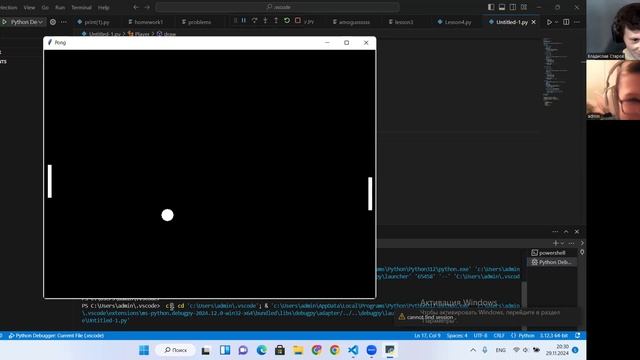Change encoding via UTF-8 status item
640x360 pixels.
[x=480, y=336]
